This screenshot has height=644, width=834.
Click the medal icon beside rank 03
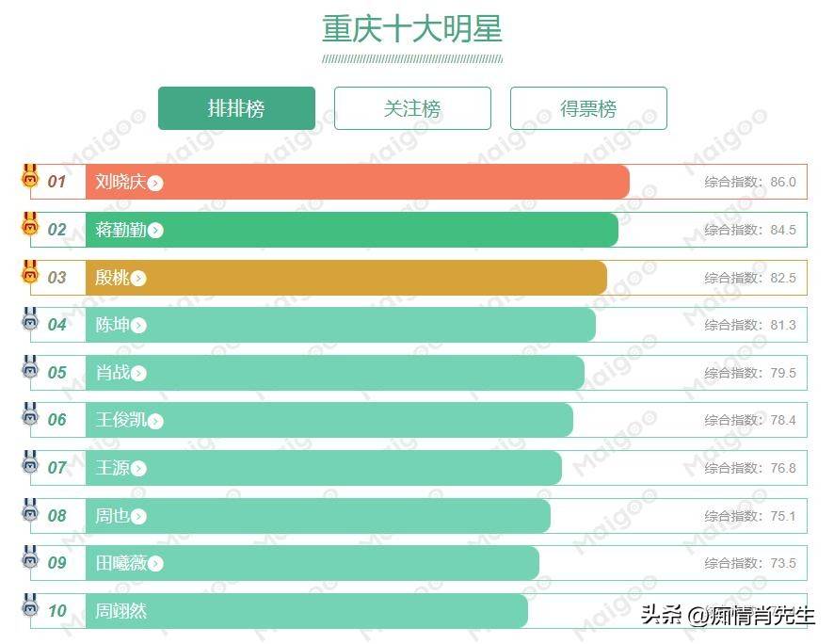pos(30,272)
